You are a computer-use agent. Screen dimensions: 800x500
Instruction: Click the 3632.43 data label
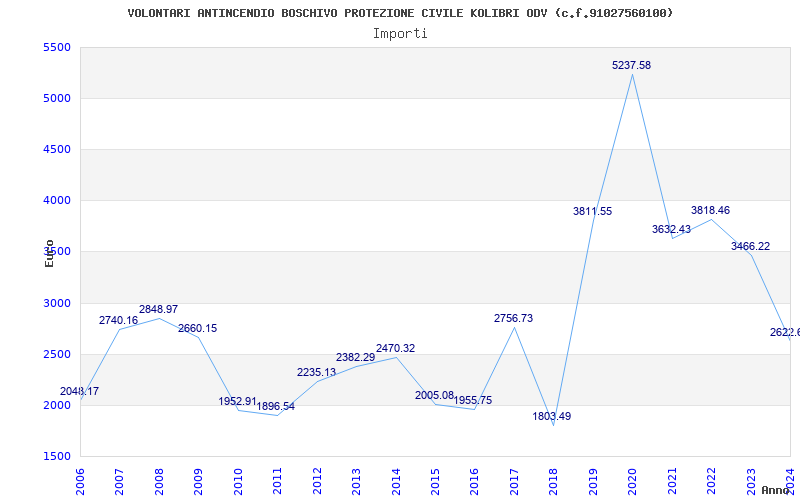[x=671, y=230]
